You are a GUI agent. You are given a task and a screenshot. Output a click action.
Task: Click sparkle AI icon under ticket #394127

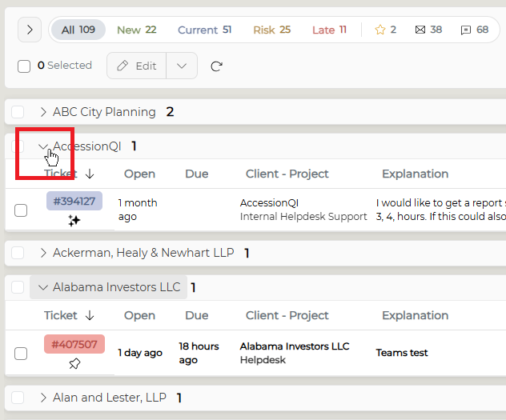click(x=74, y=221)
